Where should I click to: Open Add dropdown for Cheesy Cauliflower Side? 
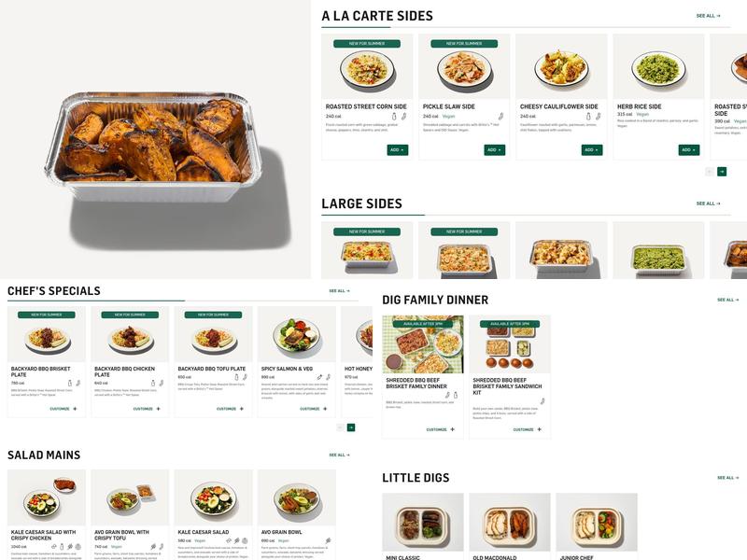592,150
